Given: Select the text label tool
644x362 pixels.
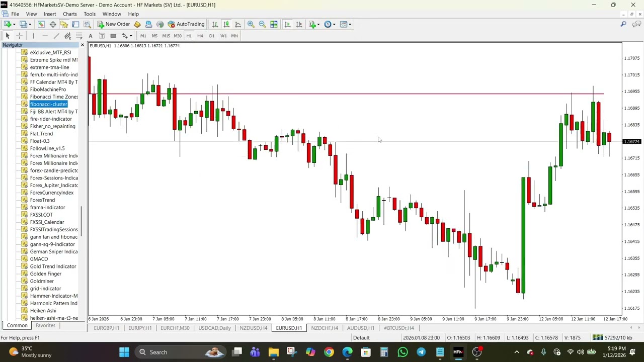Looking at the screenshot, I should coord(102,36).
